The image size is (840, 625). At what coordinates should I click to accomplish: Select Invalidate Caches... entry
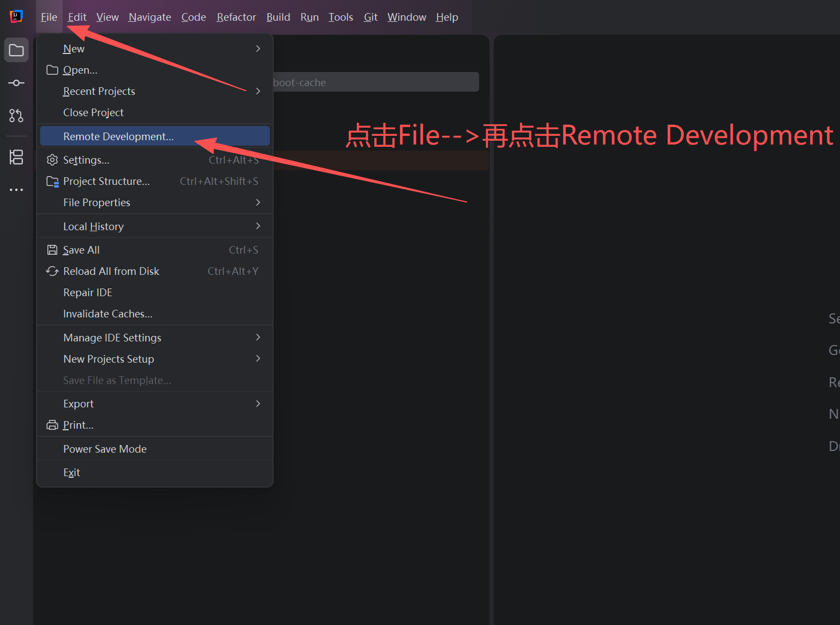[155, 314]
